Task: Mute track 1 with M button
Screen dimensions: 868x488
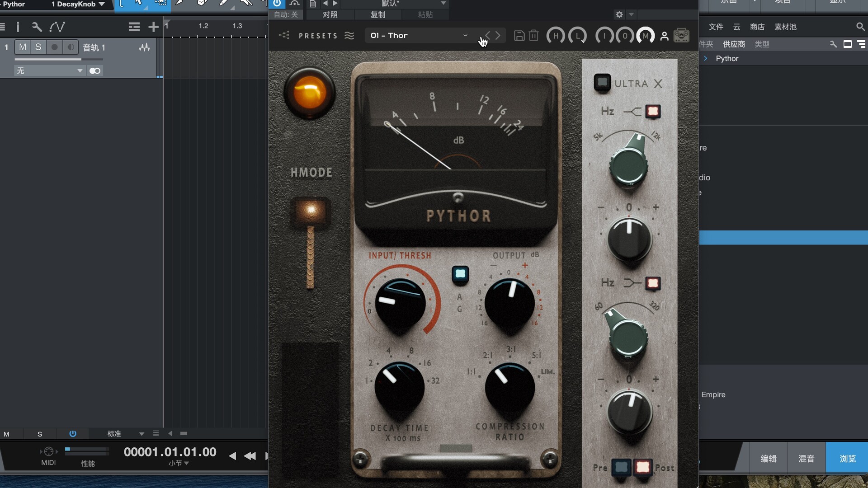Action: point(22,47)
